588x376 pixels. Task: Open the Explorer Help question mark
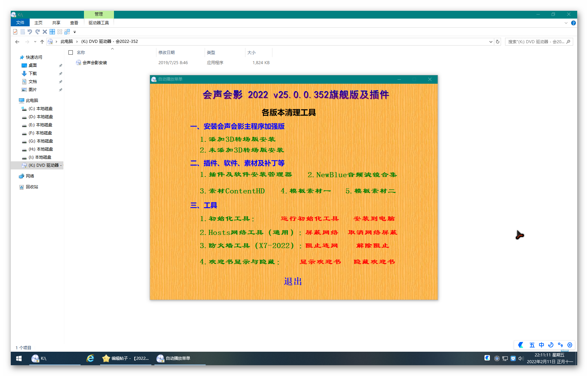click(574, 23)
